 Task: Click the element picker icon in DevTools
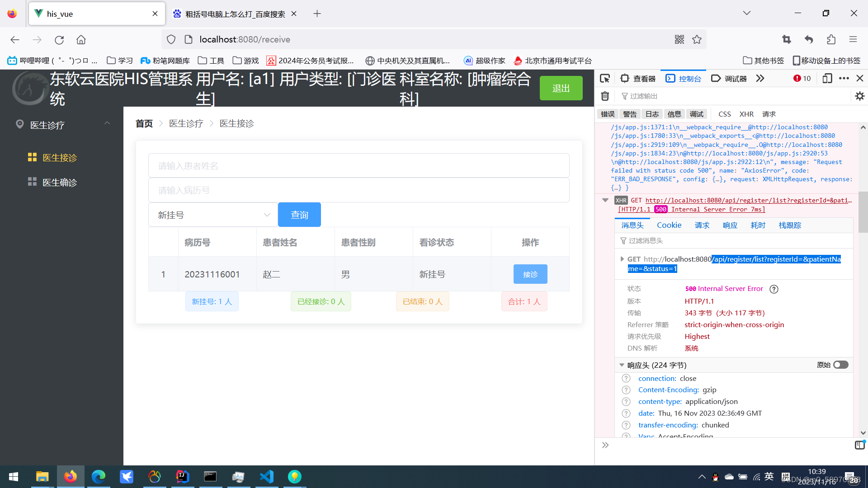[604, 78]
